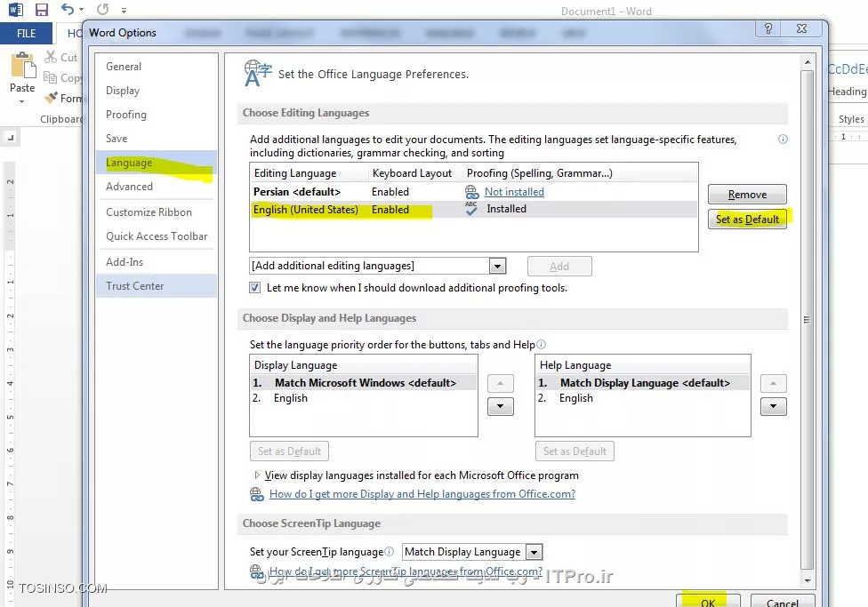
Task: Open Word Options Help question mark button
Action: coord(768,28)
